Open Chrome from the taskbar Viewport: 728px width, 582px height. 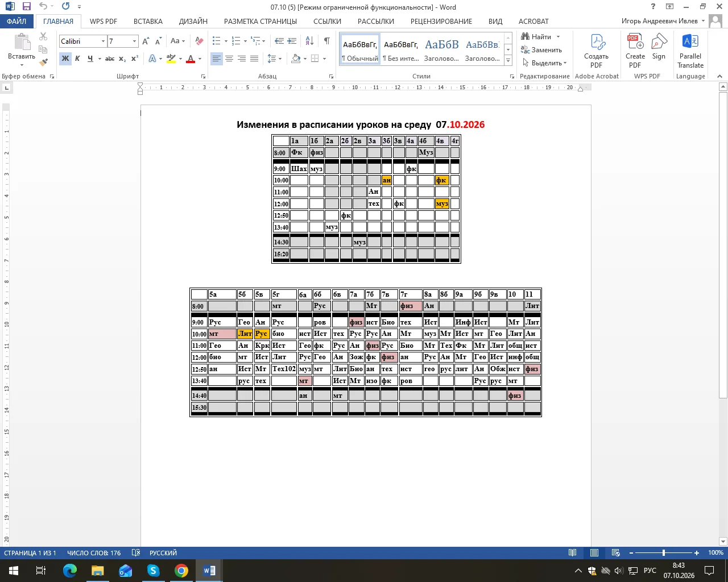pyautogui.click(x=181, y=570)
